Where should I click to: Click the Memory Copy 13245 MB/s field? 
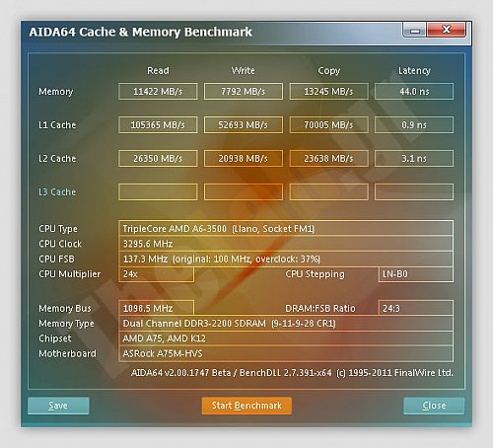click(328, 91)
